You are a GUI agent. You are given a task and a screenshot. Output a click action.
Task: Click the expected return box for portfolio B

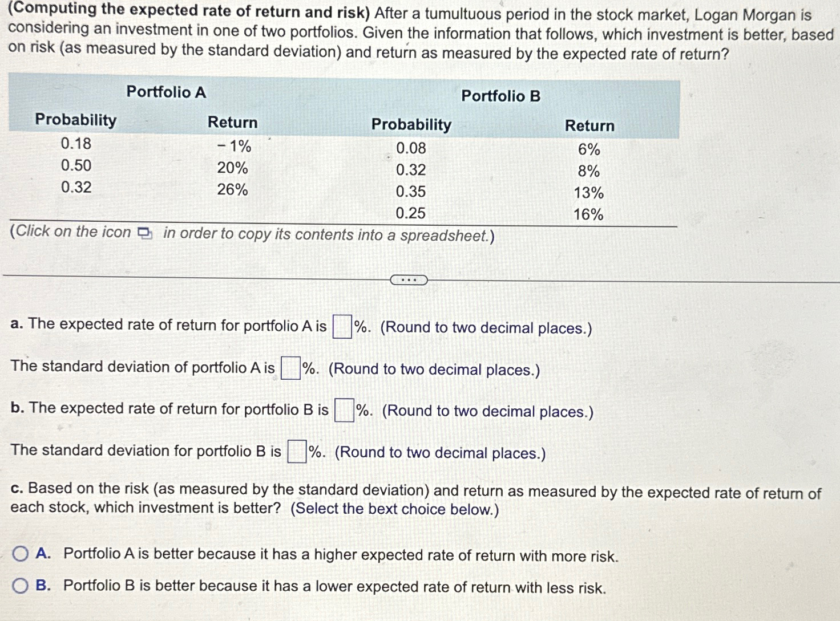(x=343, y=409)
